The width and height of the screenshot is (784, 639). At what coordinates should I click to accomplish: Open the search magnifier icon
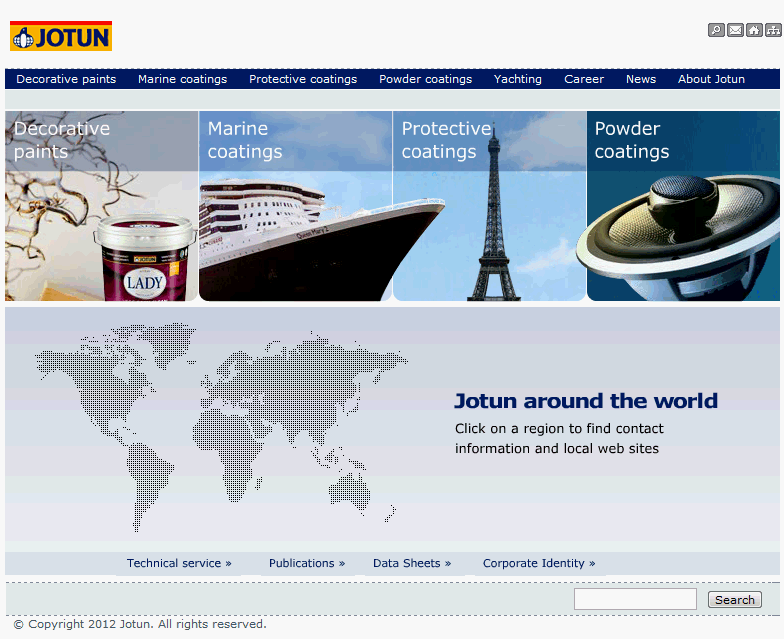716,30
